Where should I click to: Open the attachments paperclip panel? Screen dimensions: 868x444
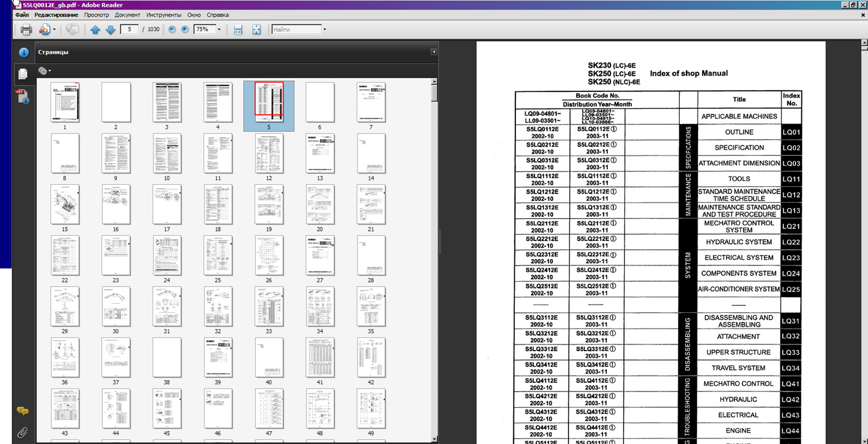[x=22, y=433]
